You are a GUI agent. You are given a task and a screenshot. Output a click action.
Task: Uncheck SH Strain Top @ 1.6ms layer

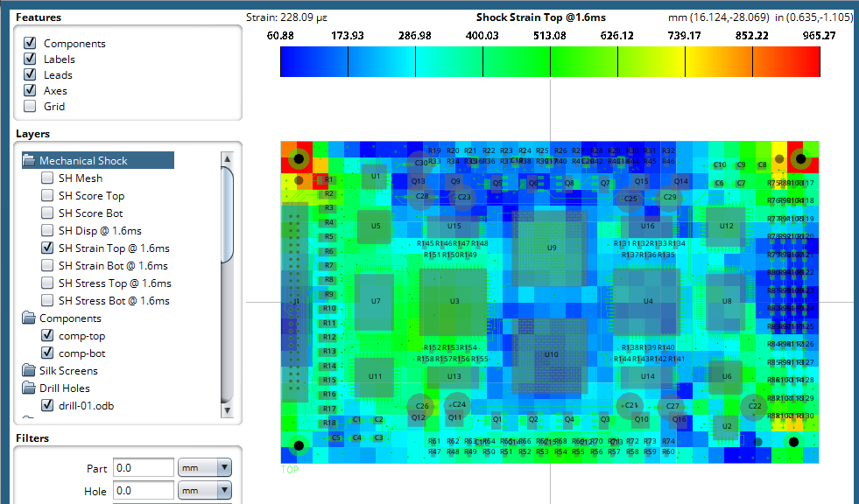(47, 248)
